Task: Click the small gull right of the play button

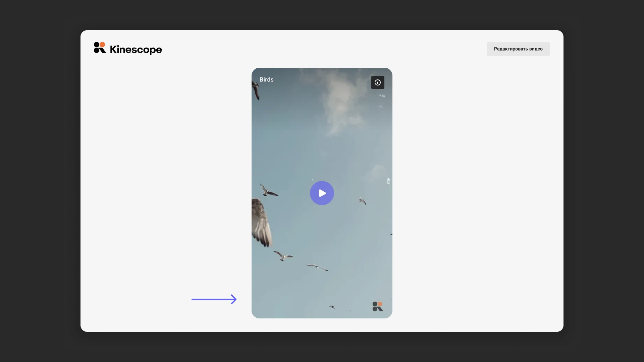Action: coord(363,201)
